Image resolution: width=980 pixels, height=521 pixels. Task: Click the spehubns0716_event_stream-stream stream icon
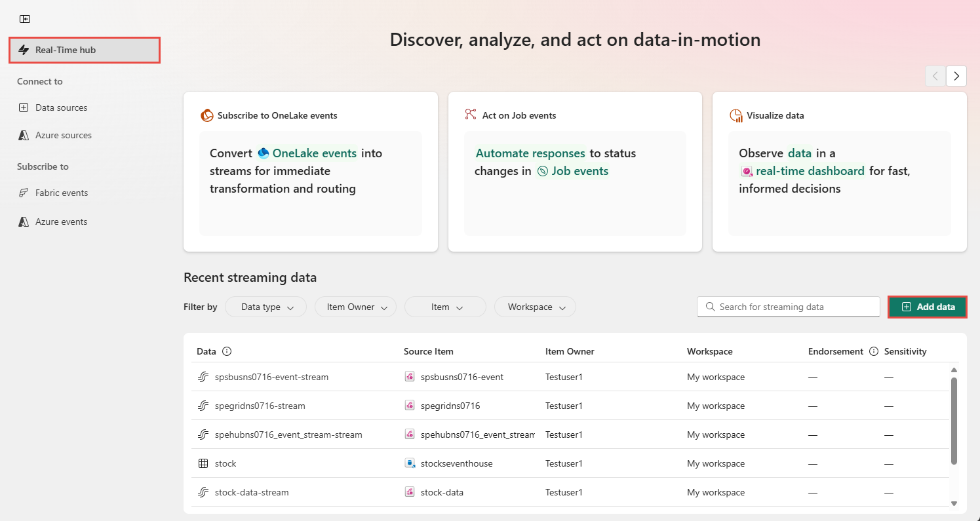tap(203, 434)
